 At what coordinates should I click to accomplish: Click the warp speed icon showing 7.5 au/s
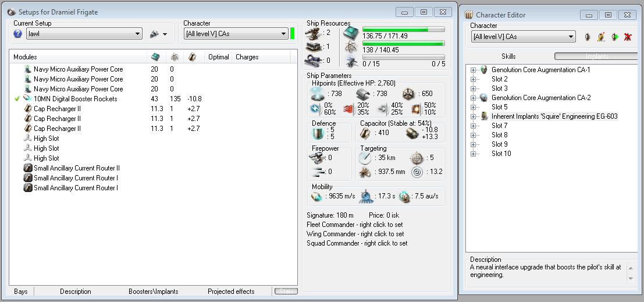[x=404, y=197]
